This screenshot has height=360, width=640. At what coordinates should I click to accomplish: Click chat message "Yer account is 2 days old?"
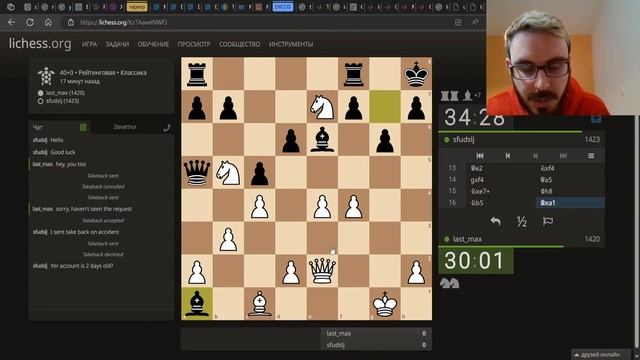click(82, 266)
